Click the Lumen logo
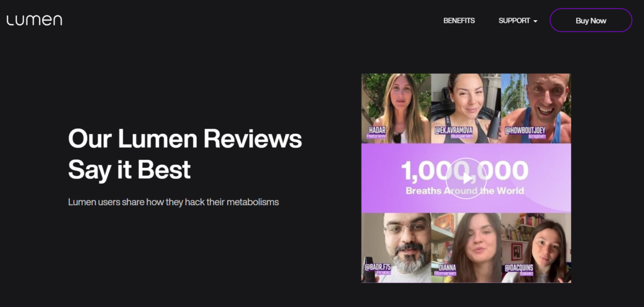Viewport: 644px width, 307px height. (35, 20)
